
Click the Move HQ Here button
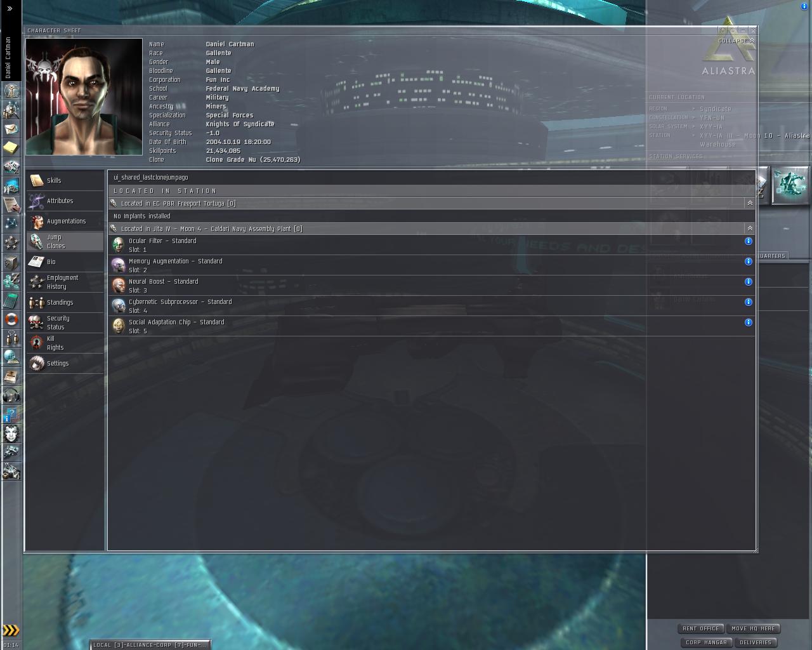pyautogui.click(x=753, y=628)
